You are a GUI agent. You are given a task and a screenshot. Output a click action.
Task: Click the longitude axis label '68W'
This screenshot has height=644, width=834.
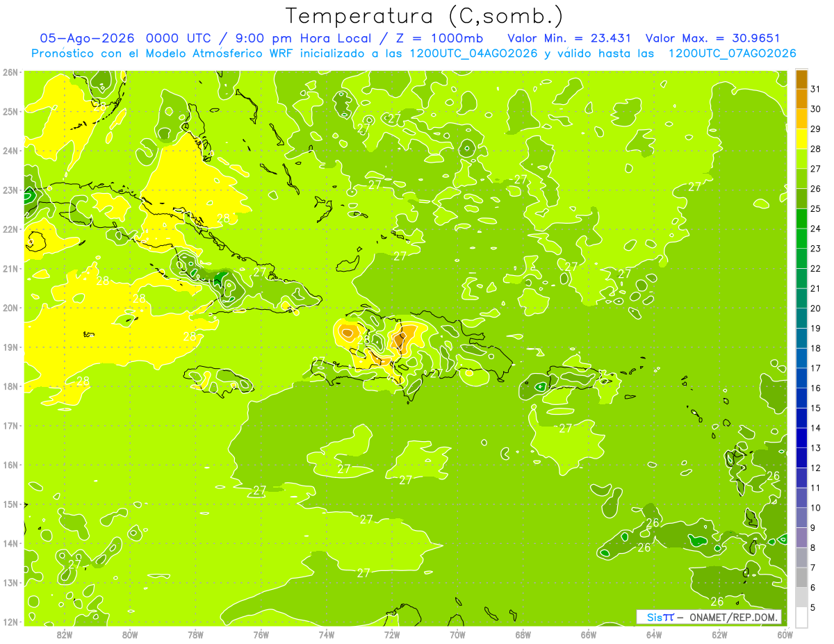point(523,634)
